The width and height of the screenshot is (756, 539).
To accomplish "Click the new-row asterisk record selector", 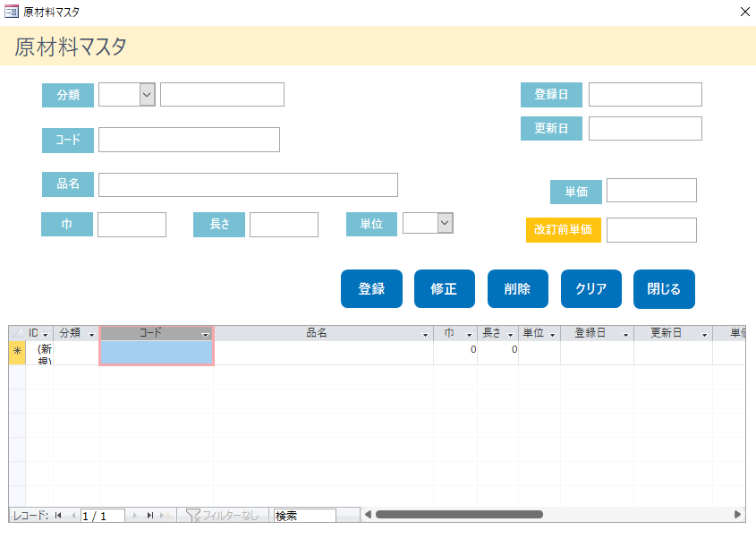I will tap(17, 353).
